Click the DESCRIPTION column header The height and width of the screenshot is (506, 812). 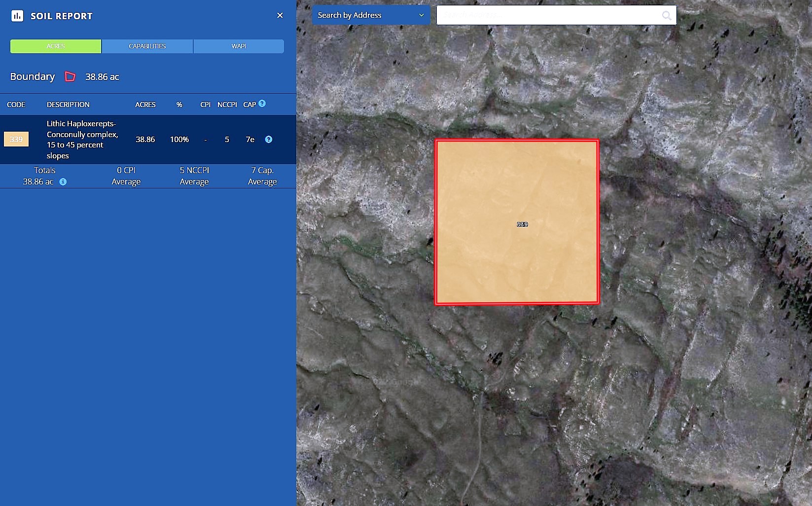tap(68, 105)
